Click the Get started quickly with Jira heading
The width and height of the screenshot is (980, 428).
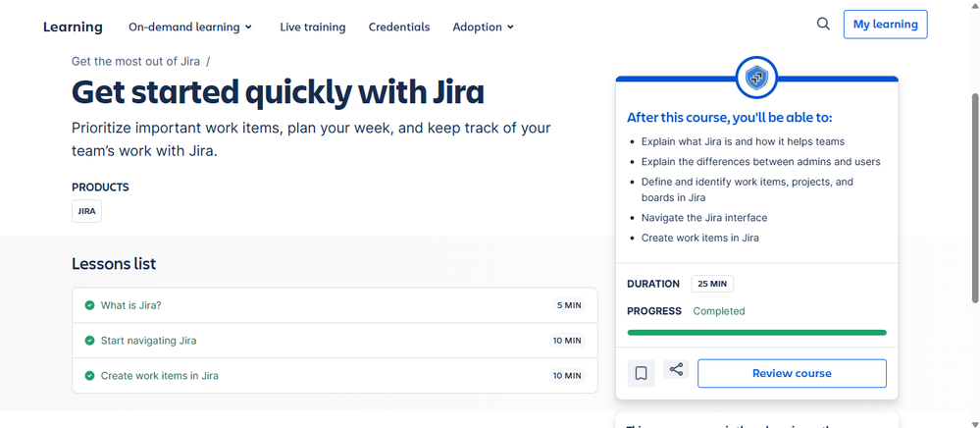[279, 92]
